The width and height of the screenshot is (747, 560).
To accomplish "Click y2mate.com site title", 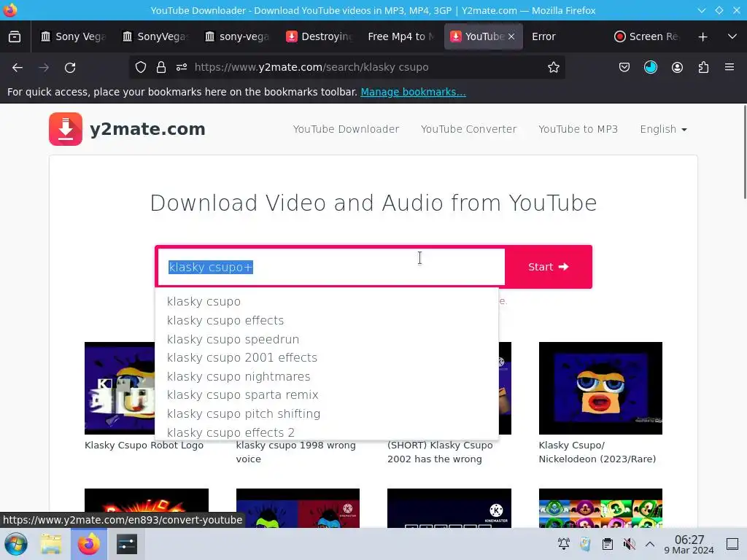I will 147,129.
